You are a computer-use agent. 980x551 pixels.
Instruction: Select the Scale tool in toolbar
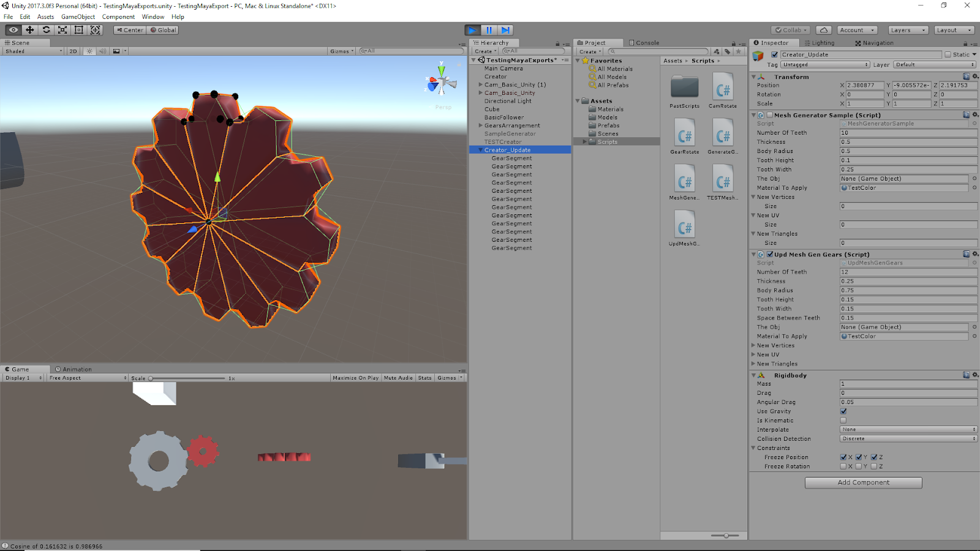(62, 30)
